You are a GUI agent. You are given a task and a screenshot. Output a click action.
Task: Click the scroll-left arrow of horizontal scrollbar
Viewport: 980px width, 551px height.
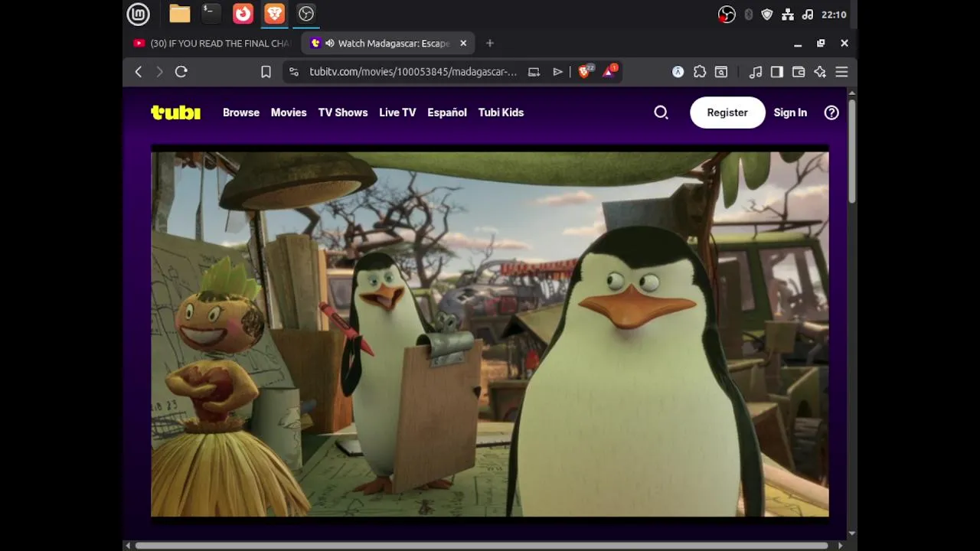[x=128, y=546]
